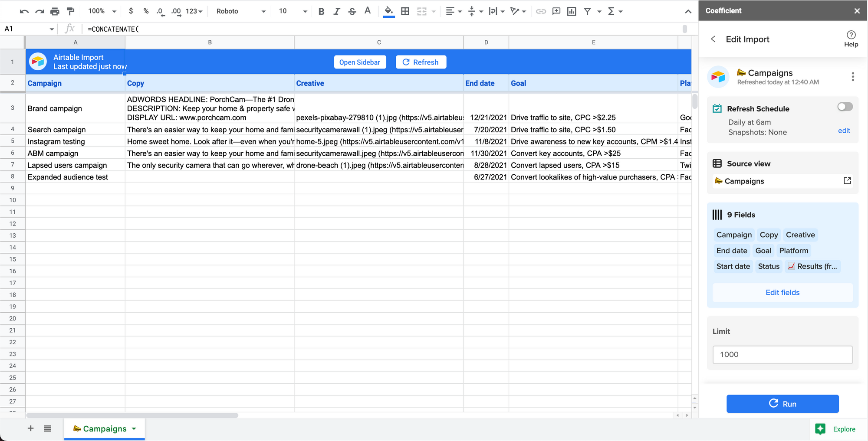The height and width of the screenshot is (441, 868).
Task: Click the Undo icon
Action: click(24, 11)
